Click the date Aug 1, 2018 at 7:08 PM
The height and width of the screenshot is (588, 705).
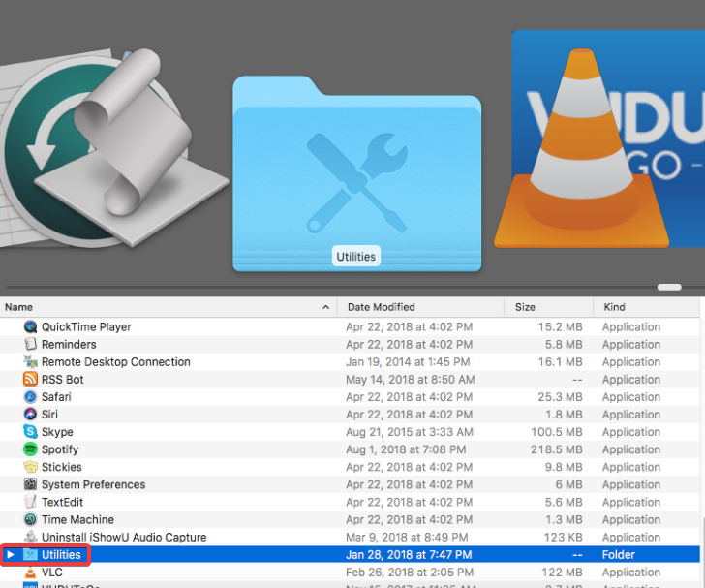coord(406,449)
